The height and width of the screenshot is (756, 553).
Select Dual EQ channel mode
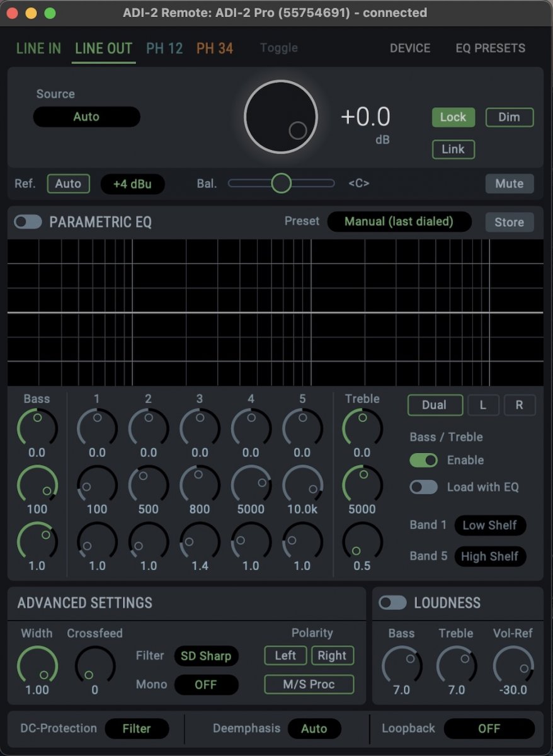(x=435, y=405)
